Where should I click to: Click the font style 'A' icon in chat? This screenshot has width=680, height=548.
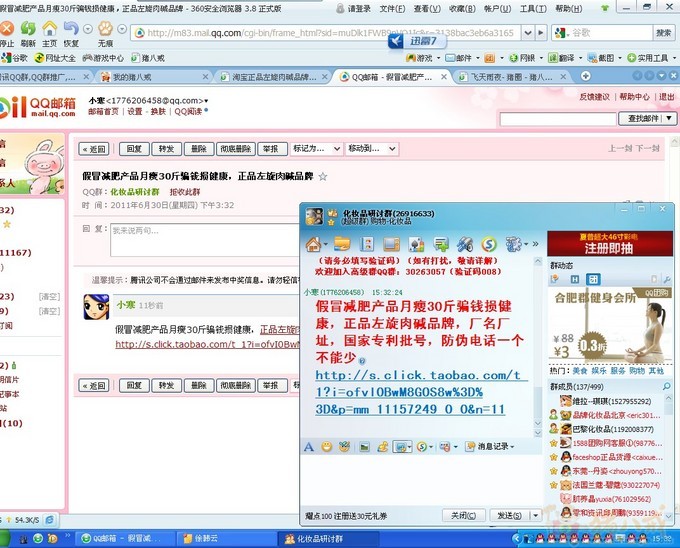tap(309, 446)
